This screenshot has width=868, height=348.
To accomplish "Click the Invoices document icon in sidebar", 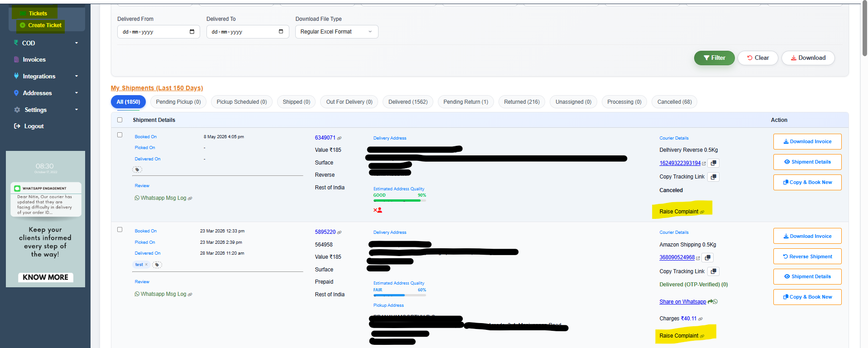I will [17, 59].
